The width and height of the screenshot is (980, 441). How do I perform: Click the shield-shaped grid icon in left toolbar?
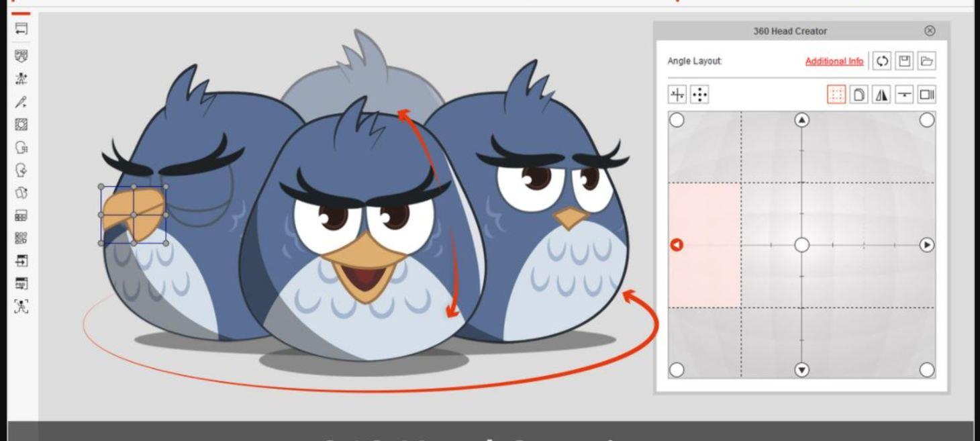tap(21, 56)
